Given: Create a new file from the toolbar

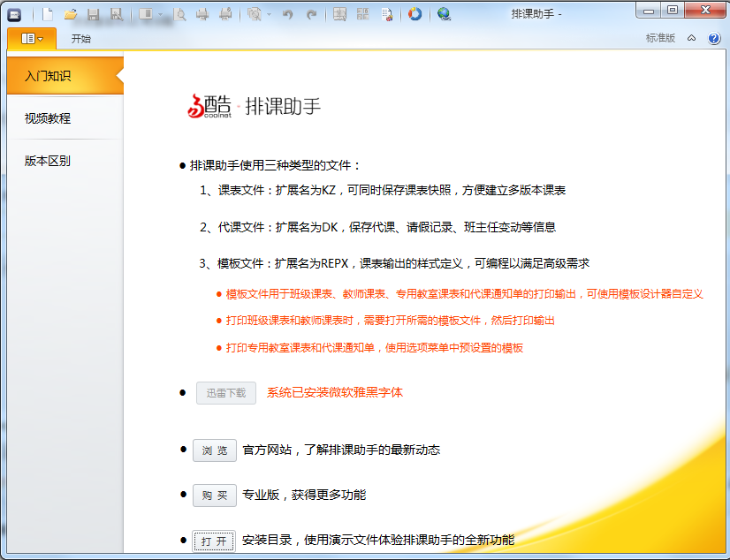Looking at the screenshot, I should (x=49, y=14).
